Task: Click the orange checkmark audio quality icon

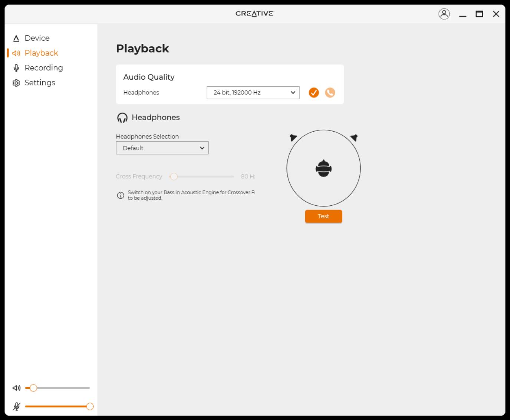Action: [314, 93]
